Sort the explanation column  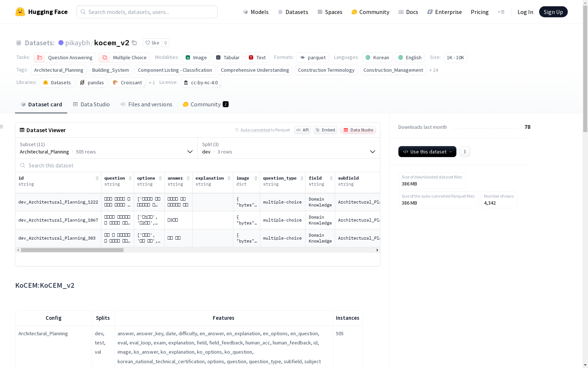pos(229,178)
